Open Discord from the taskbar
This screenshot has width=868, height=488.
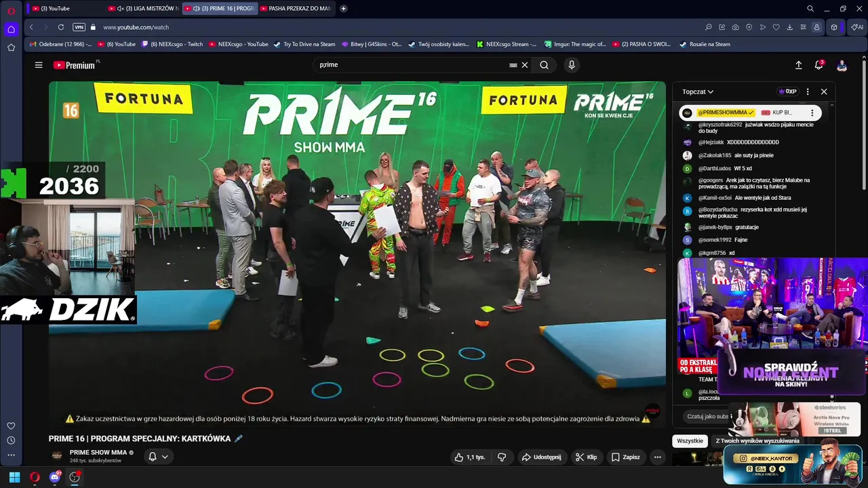point(55,477)
